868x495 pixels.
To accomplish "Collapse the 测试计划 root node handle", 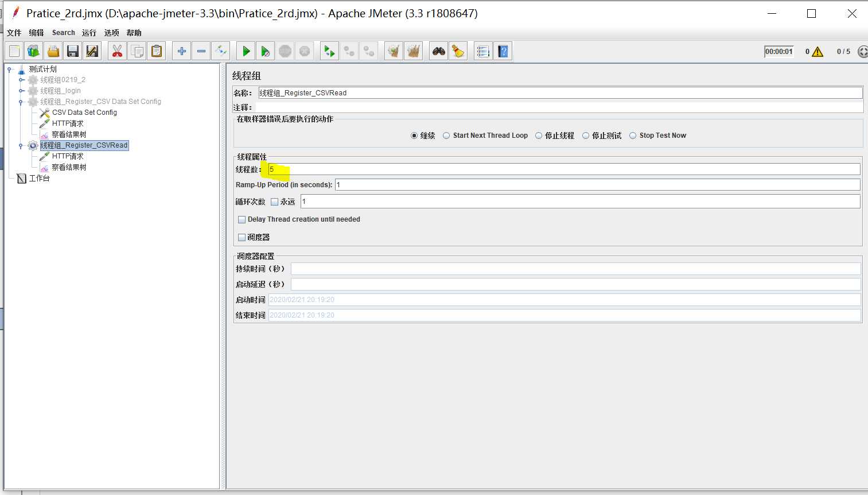I will pos(10,69).
